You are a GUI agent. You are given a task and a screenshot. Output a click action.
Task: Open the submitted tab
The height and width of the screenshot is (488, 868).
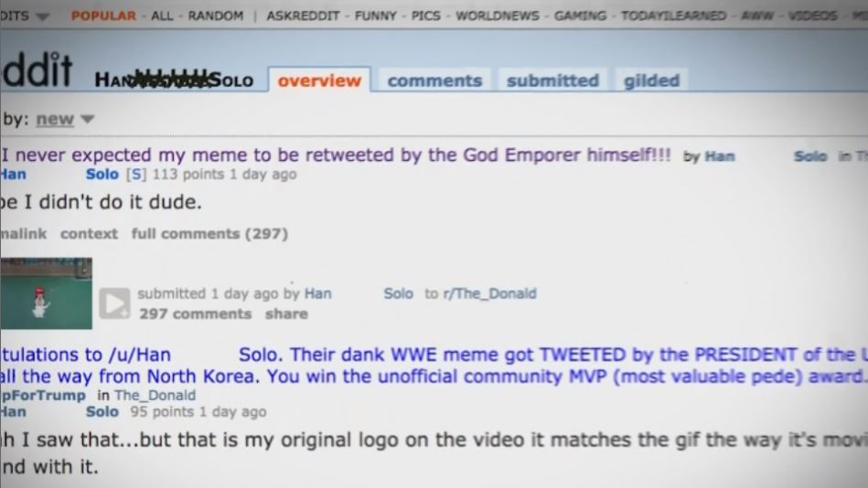(x=552, y=80)
